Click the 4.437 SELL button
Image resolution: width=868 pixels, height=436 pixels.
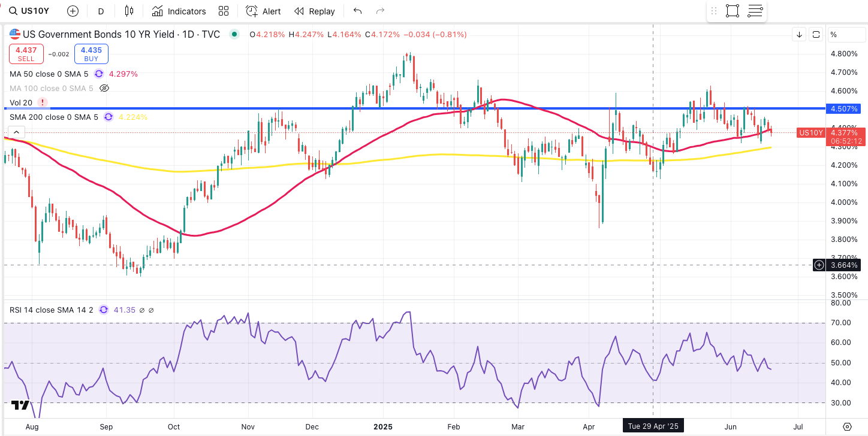pos(26,54)
